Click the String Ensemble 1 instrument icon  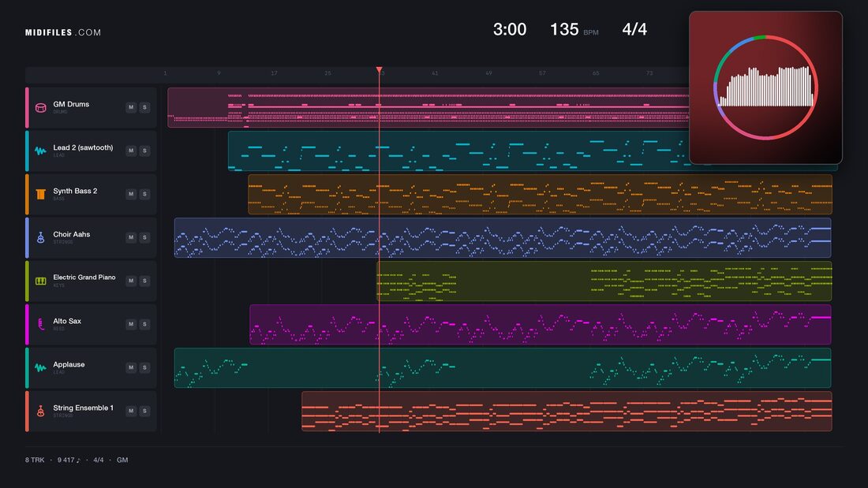click(x=40, y=411)
